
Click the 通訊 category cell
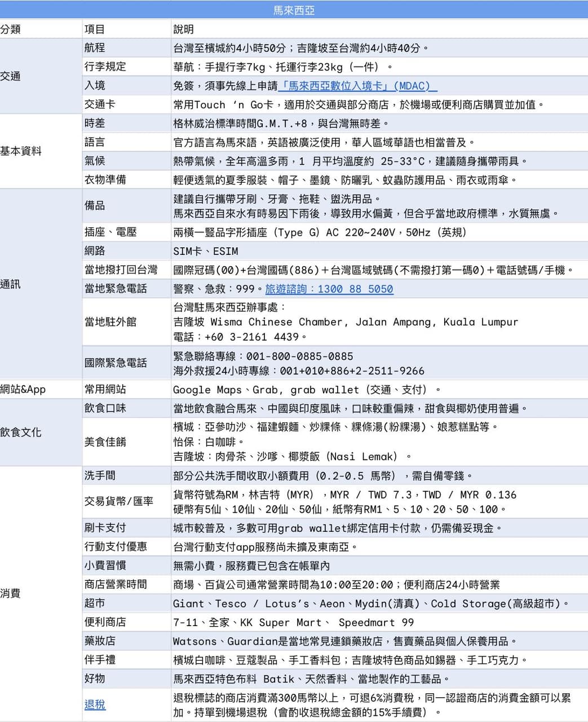click(x=41, y=284)
